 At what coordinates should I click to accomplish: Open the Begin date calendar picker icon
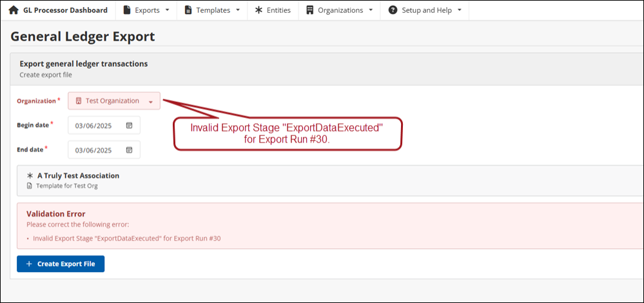(129, 126)
